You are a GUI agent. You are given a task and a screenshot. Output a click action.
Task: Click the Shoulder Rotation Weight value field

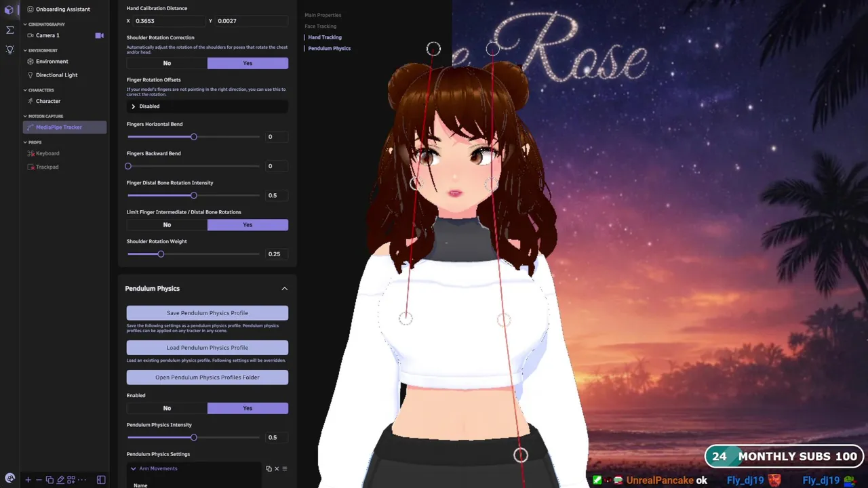276,254
